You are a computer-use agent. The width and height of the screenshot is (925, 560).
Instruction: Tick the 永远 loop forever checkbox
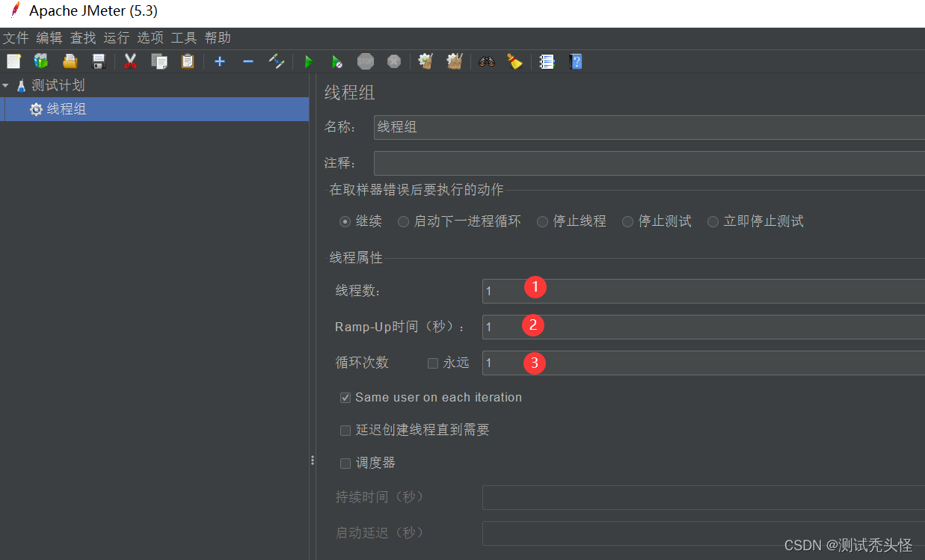[432, 363]
